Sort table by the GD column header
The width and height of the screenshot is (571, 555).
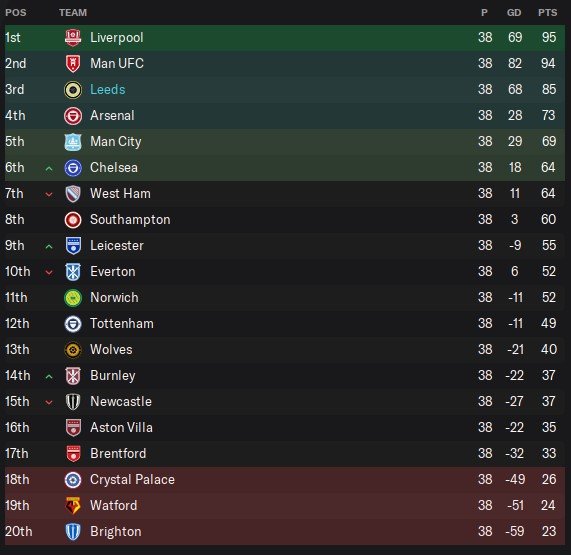tap(514, 13)
